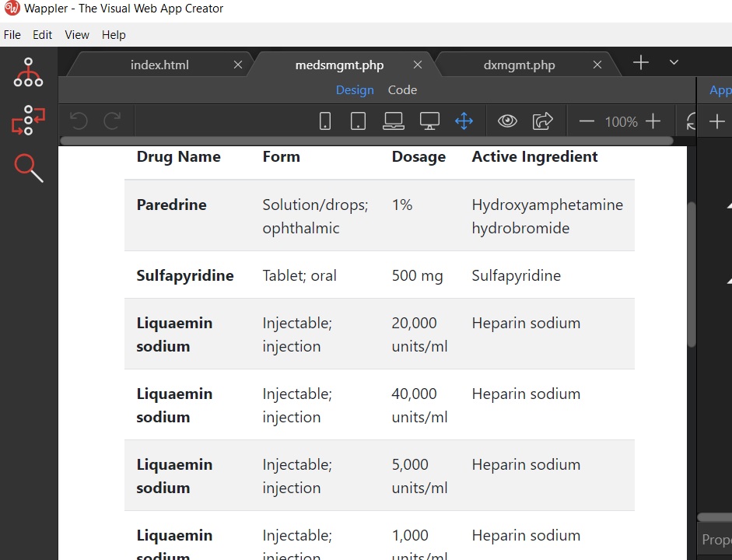Viewport: 732px width, 560px height.
Task: Open the Workflows icon in sidebar
Action: (28, 121)
